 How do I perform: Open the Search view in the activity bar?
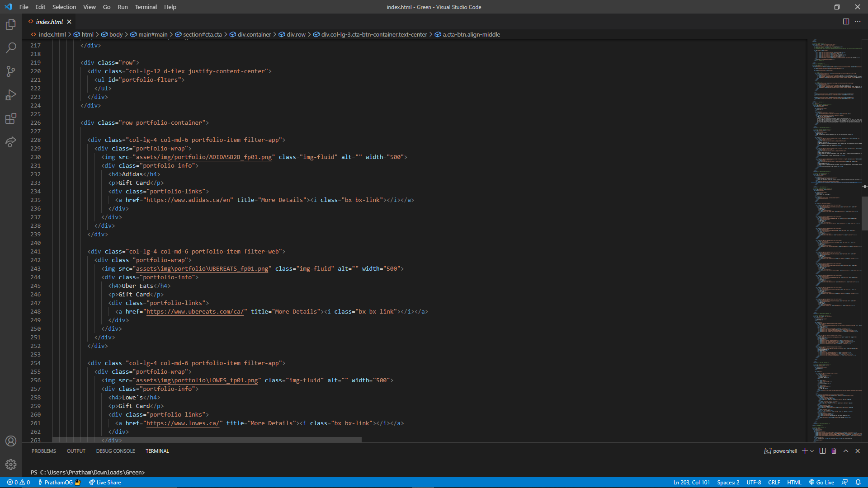click(x=11, y=48)
